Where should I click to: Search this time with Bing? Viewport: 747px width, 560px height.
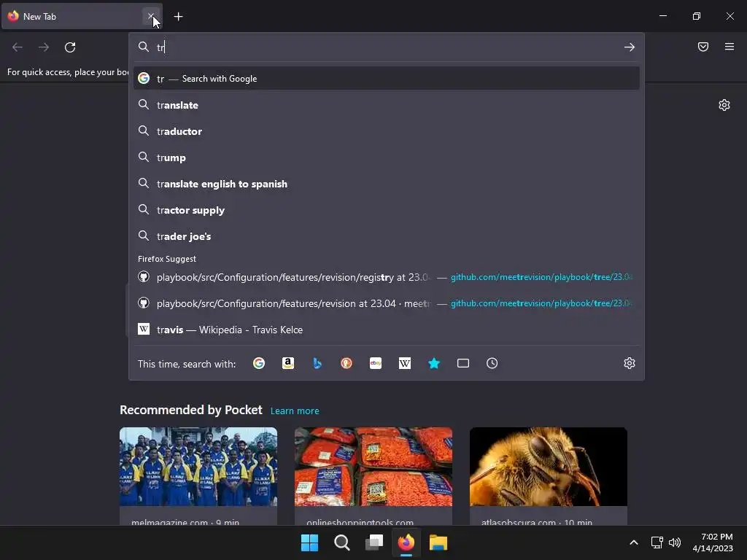(317, 363)
